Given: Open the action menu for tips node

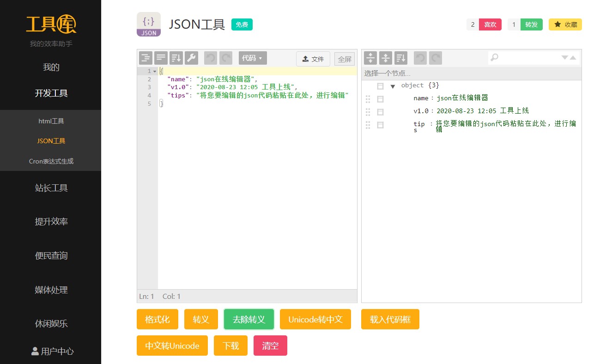Looking at the screenshot, I should click(380, 125).
